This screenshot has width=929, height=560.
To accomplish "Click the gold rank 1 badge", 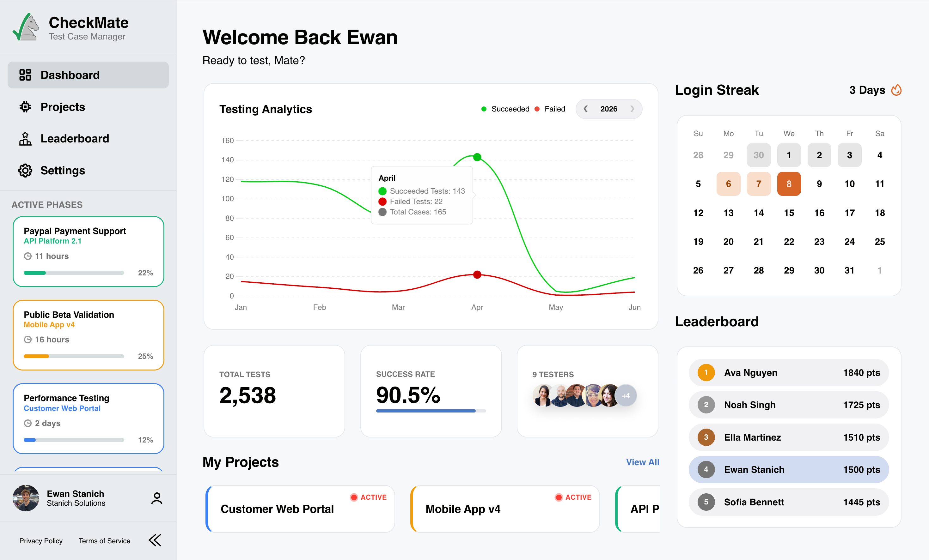I will pyautogui.click(x=706, y=372).
